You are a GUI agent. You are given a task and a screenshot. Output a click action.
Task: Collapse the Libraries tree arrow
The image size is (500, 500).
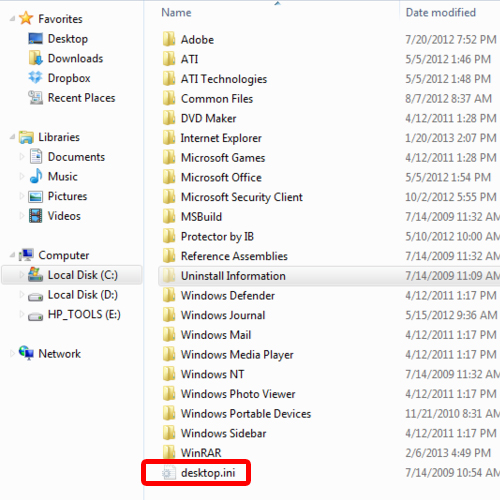pos(12,137)
